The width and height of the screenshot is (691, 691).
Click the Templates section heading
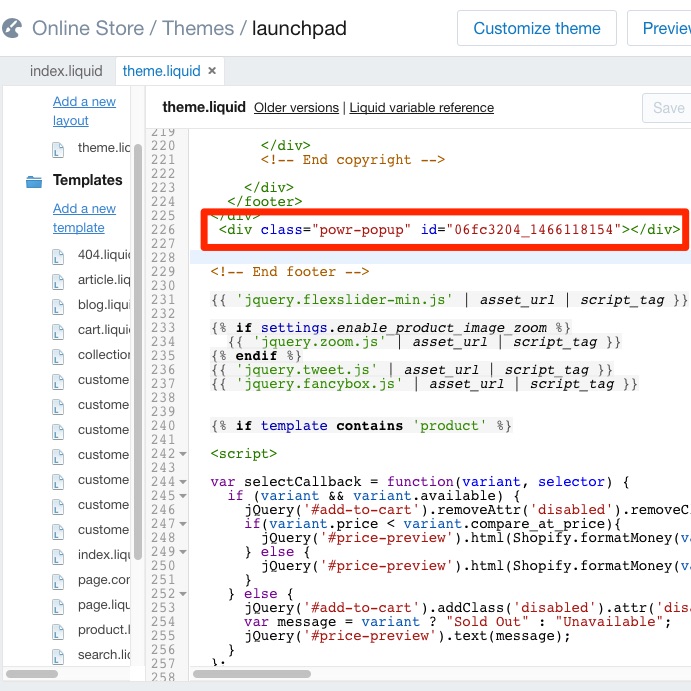[x=88, y=180]
